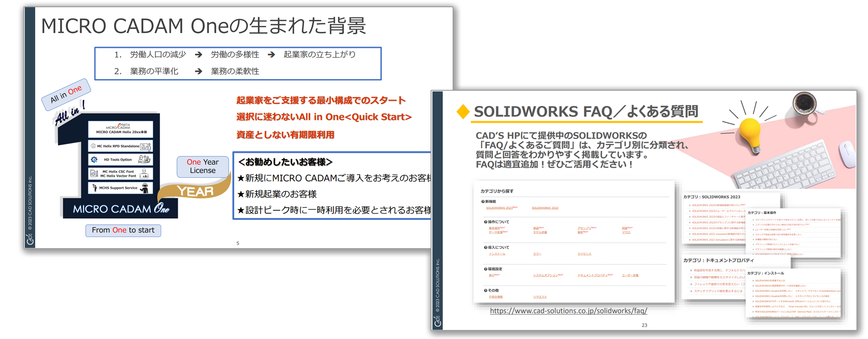Screen dimensions: 868x339
Task: Click the 資産としない有期限利用 red text
Action: (285, 135)
